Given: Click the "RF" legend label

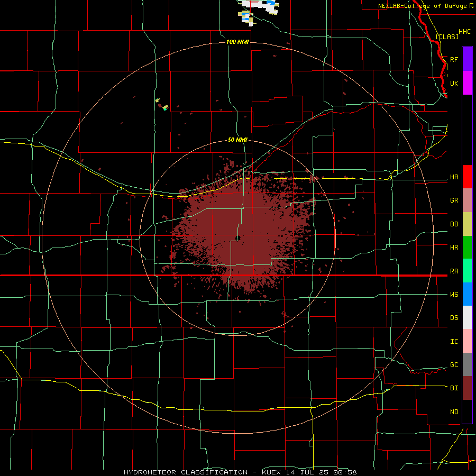Looking at the screenshot, I should point(454,59).
